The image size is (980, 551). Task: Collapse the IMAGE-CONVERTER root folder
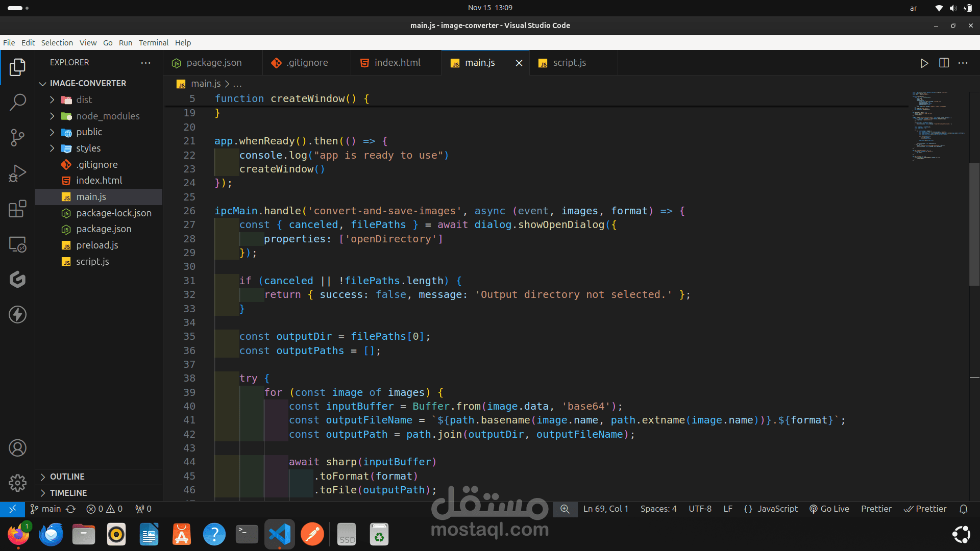pyautogui.click(x=87, y=83)
